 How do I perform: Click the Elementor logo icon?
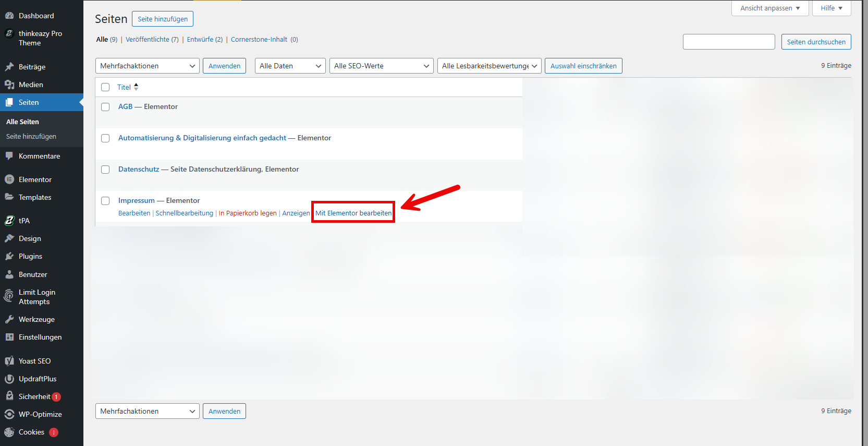coord(9,179)
